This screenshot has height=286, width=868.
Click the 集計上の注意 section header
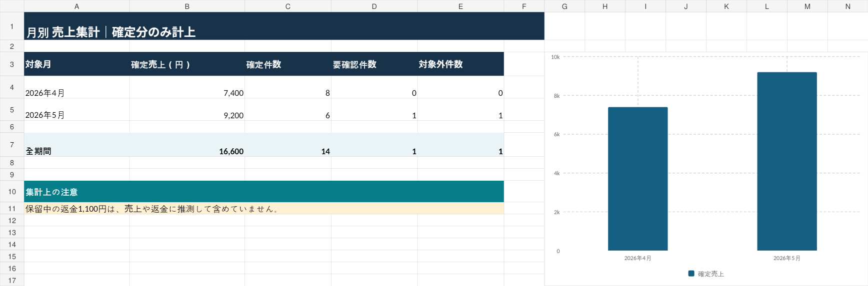coord(264,192)
